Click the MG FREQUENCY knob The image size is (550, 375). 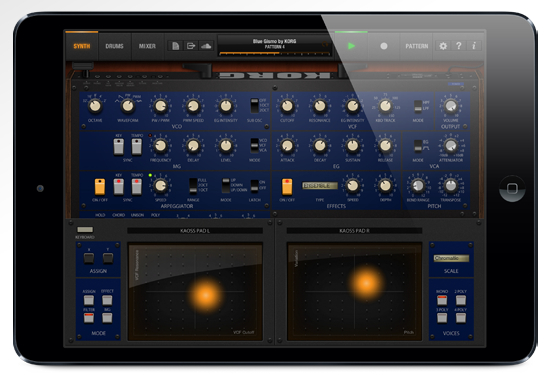click(x=160, y=146)
